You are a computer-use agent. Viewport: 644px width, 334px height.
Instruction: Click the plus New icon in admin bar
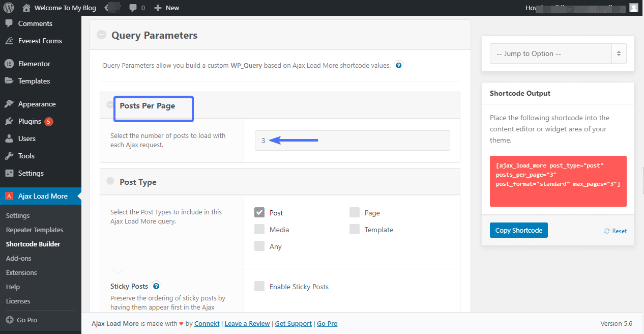(158, 8)
